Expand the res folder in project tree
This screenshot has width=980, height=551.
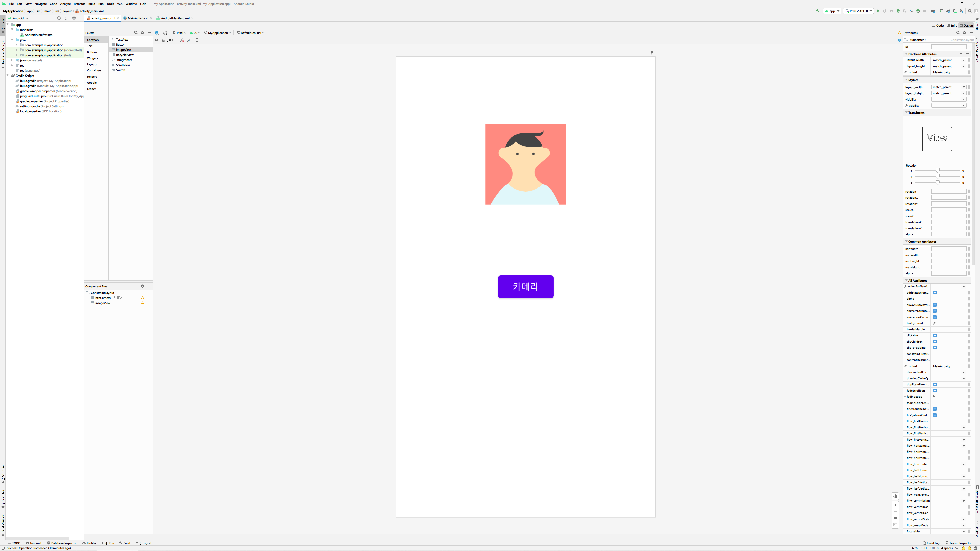click(x=12, y=65)
